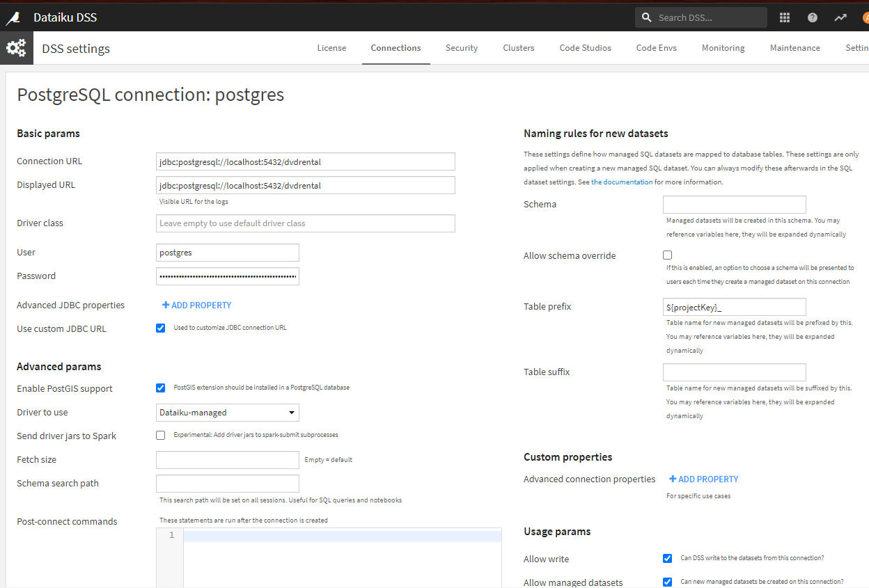This screenshot has height=588, width=869.
Task: Click the 'Usage params' heading
Action: coord(557,531)
